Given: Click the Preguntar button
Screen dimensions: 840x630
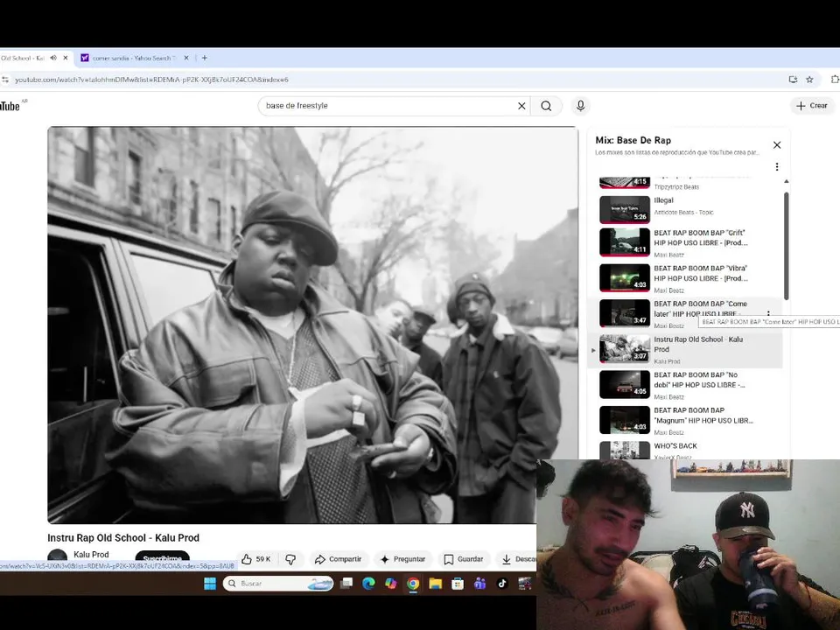Looking at the screenshot, I should [x=402, y=559].
